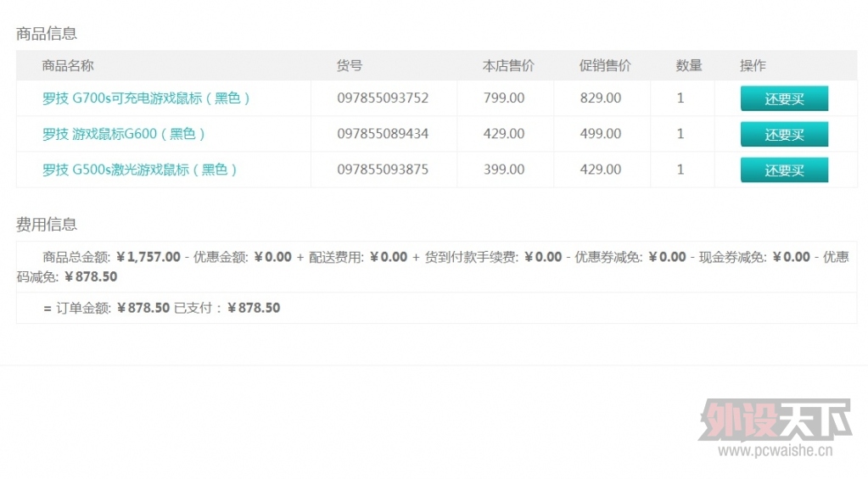This screenshot has width=868, height=479.
Task: Select item number 097855093875
Action: pyautogui.click(x=383, y=170)
